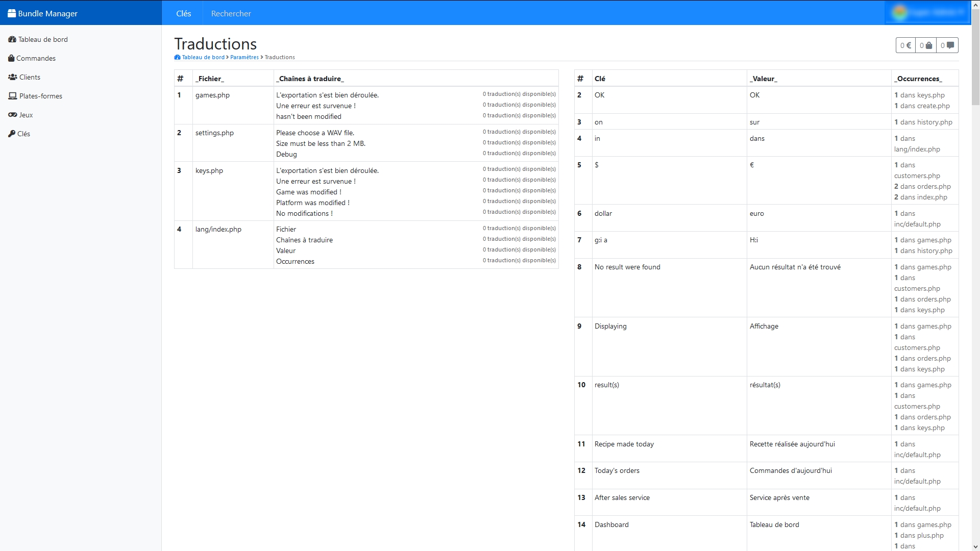Select the Clés tab in top navbar

(184, 13)
